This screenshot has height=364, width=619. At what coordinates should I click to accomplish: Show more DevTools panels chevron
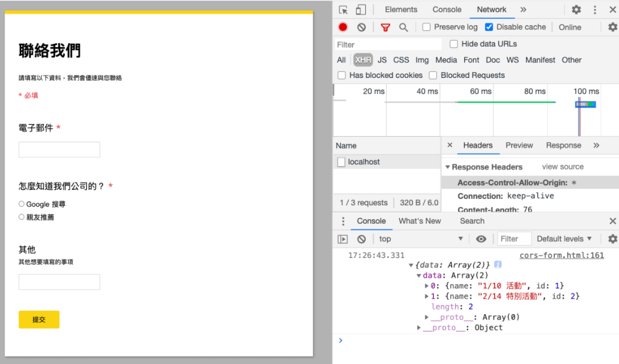(x=523, y=10)
